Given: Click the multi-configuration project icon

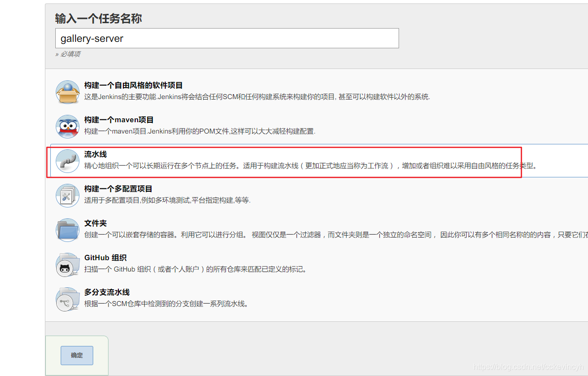Looking at the screenshot, I should pos(68,195).
